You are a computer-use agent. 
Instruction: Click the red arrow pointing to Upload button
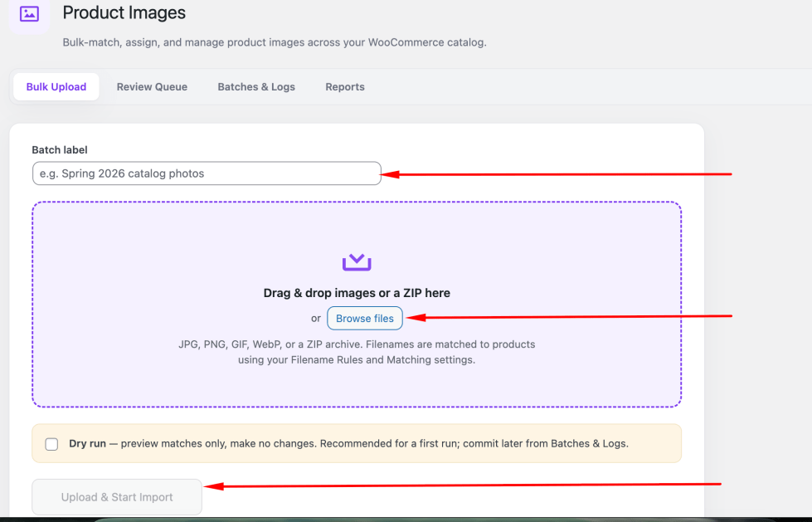463,485
